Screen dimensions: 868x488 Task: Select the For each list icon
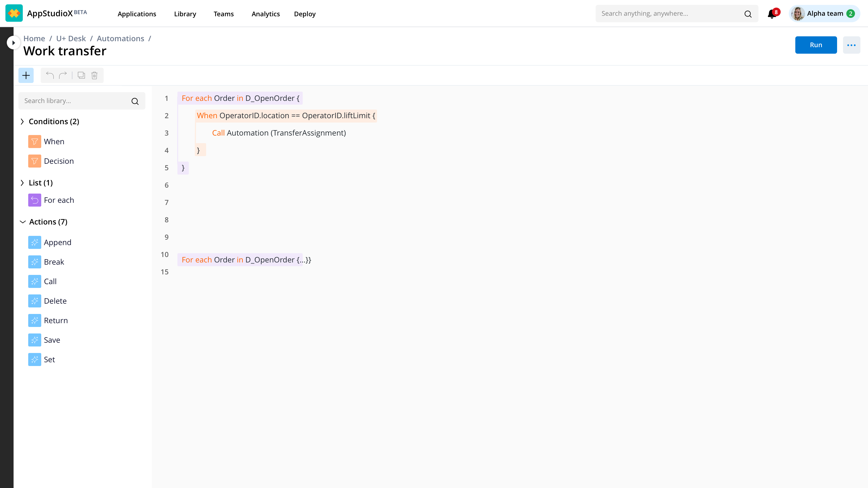point(34,200)
